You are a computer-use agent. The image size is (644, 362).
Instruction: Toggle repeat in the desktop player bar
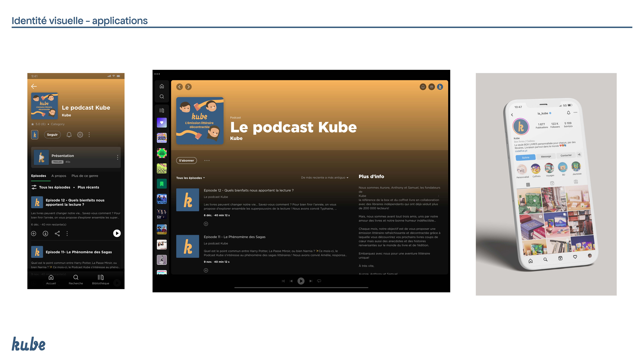319,281
